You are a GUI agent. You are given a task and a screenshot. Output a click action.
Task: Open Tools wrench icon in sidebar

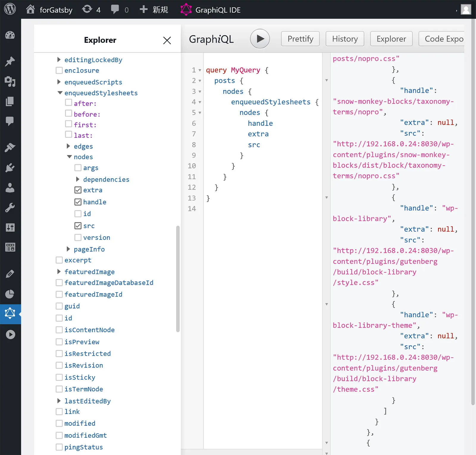click(10, 208)
